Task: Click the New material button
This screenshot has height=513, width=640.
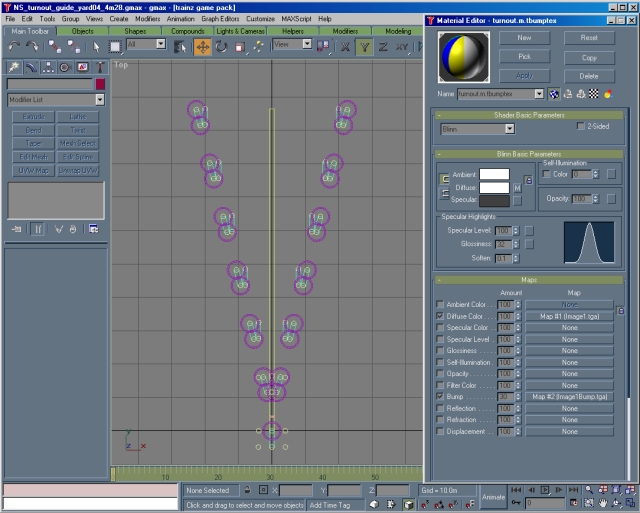Action: point(524,38)
